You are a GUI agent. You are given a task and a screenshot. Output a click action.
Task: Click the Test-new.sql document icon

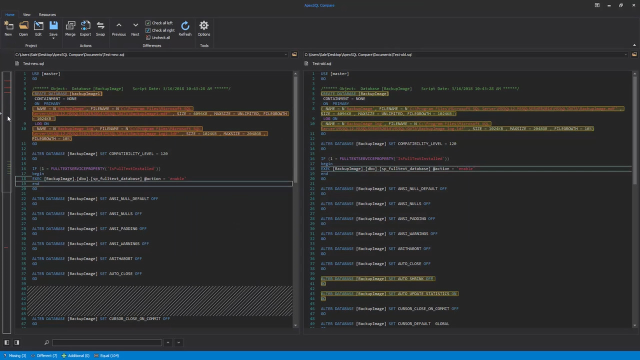point(17,64)
